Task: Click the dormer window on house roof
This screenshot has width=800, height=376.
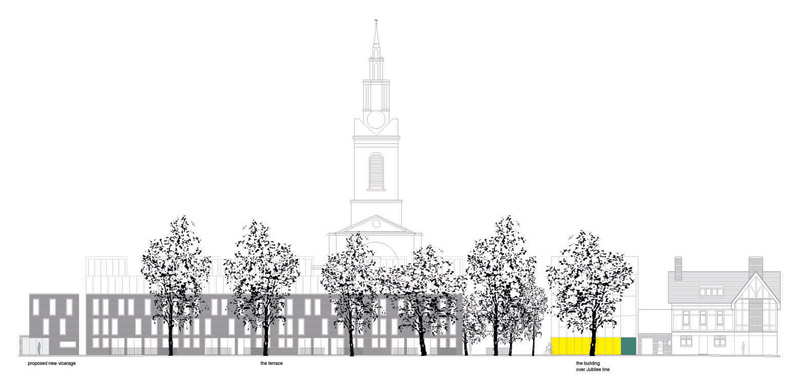Action: pyautogui.click(x=712, y=291)
